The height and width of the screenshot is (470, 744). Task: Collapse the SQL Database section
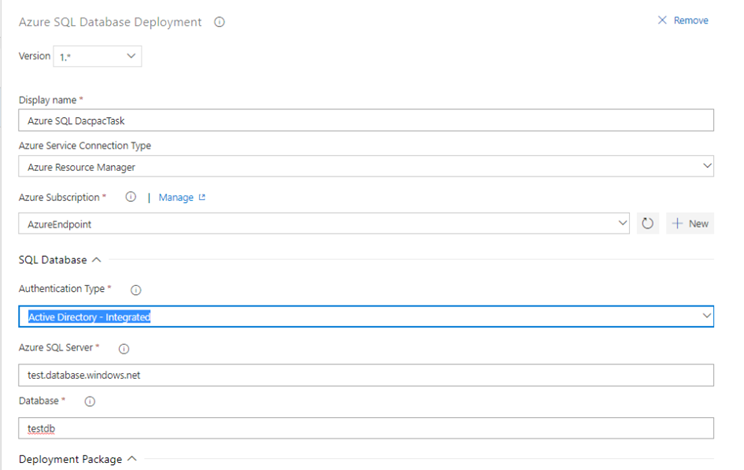(x=96, y=260)
